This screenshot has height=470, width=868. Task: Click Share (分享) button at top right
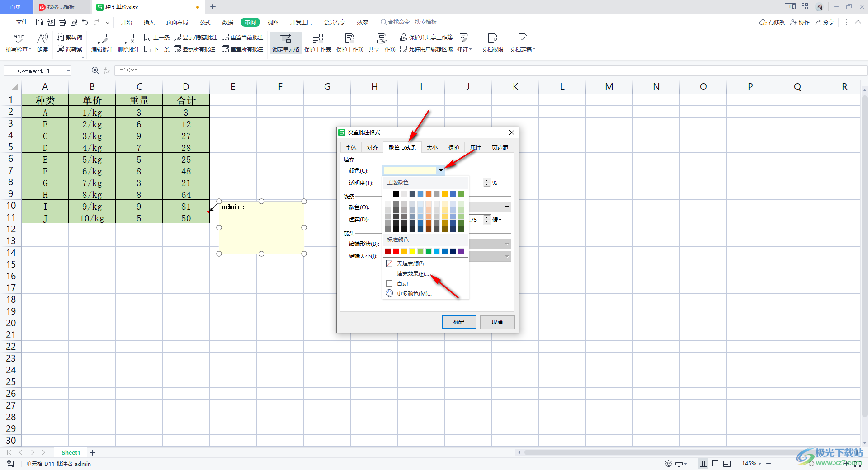(x=825, y=22)
